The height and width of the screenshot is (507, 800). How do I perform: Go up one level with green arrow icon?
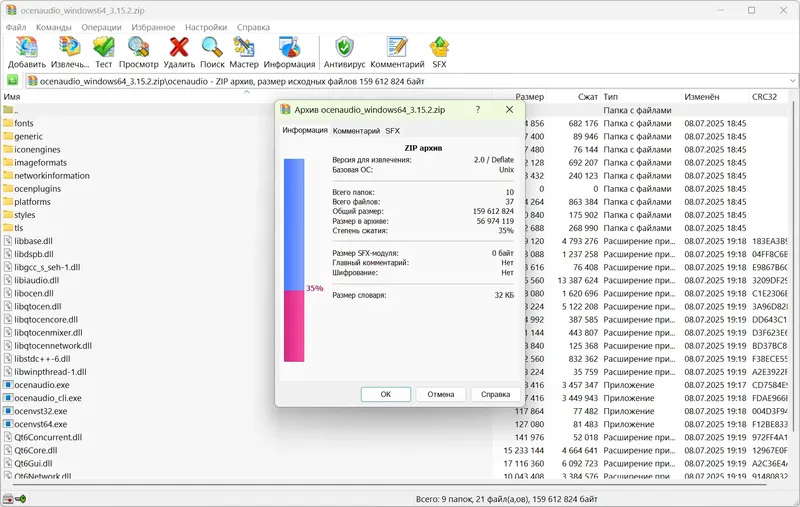[12, 81]
